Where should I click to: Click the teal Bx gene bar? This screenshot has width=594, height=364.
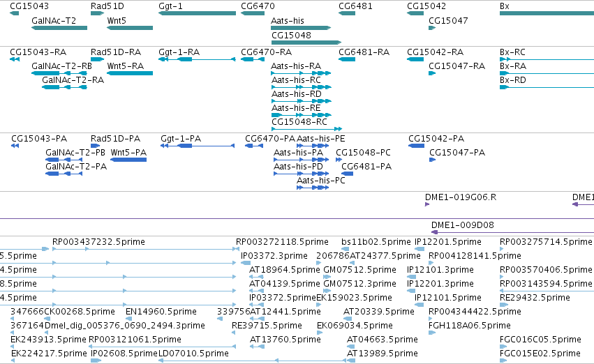pos(547,13)
